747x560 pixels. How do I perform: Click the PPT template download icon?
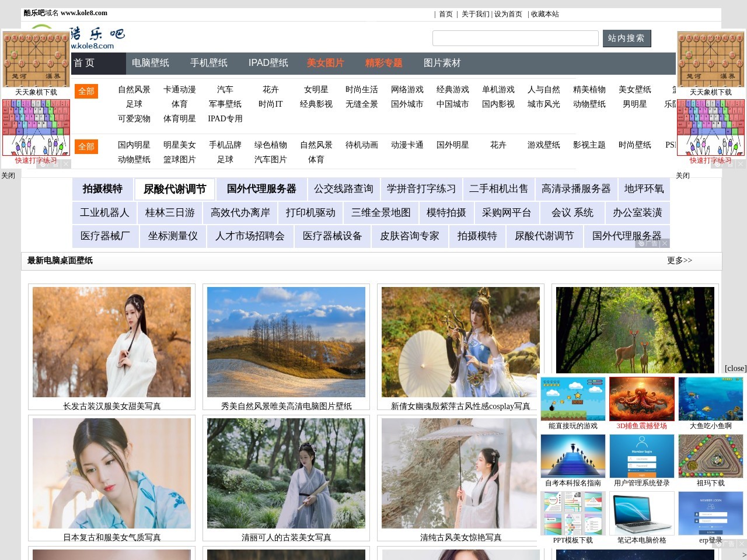573,513
